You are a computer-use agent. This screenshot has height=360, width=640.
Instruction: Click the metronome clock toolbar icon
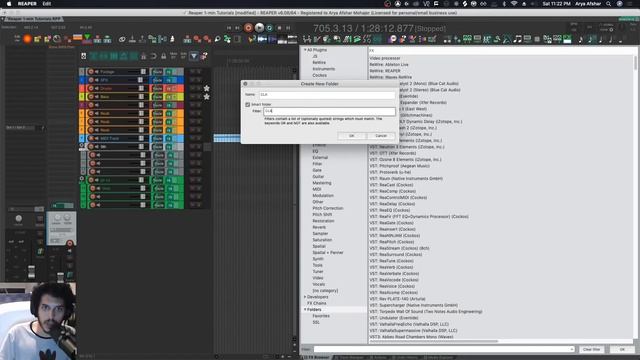57,39
